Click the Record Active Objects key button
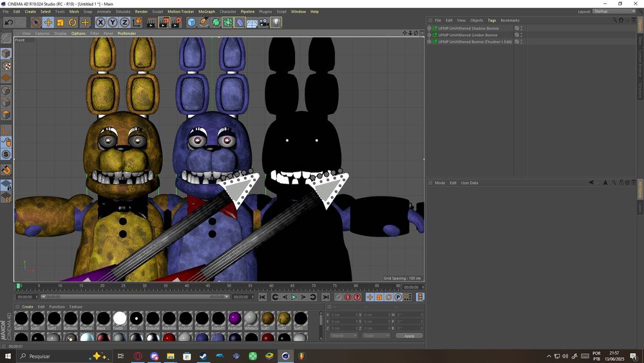Image resolution: width=644 pixels, height=363 pixels. (x=338, y=297)
